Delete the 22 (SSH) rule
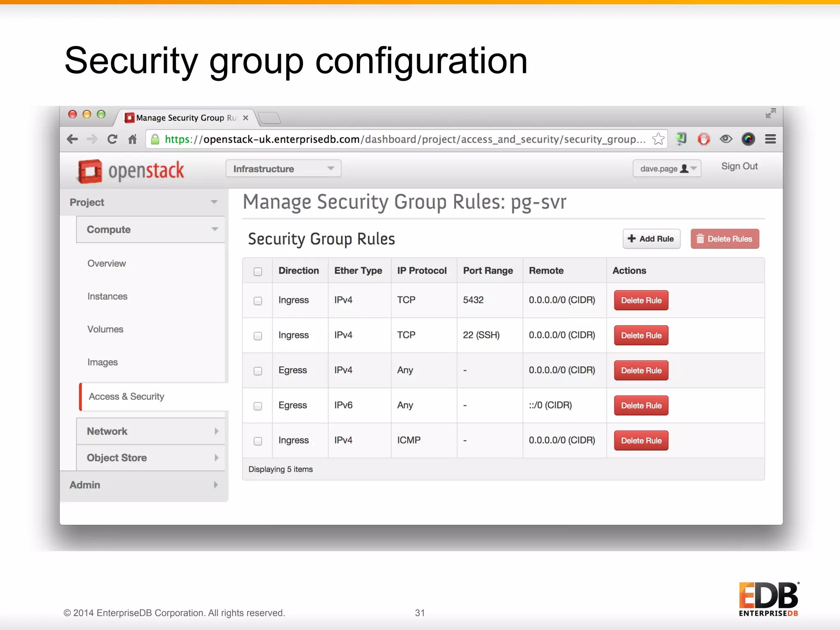Screen dimensions: 840x630 (641, 336)
